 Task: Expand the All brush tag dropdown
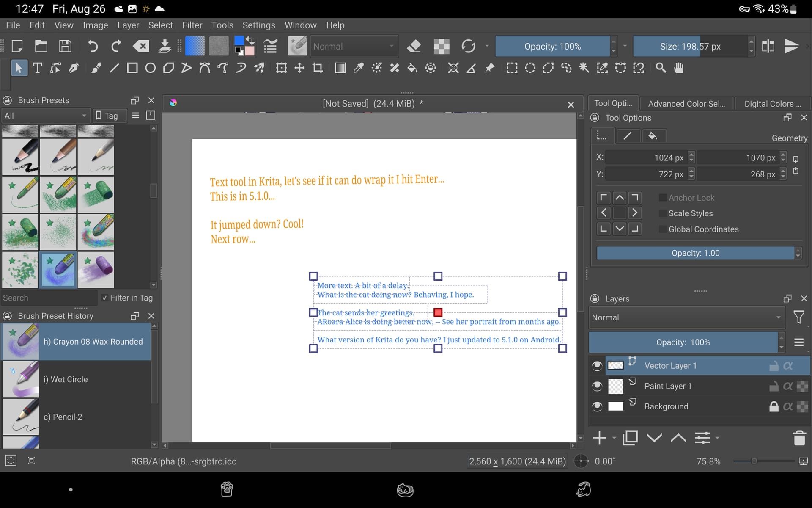pos(45,116)
